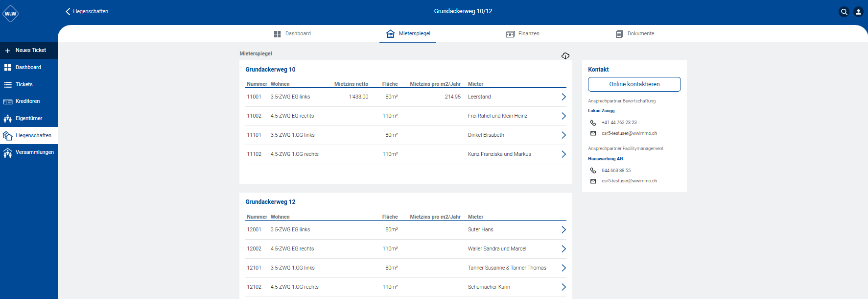
Task: Open row 12101 Tanner Susanne chevron
Action: 563,268
